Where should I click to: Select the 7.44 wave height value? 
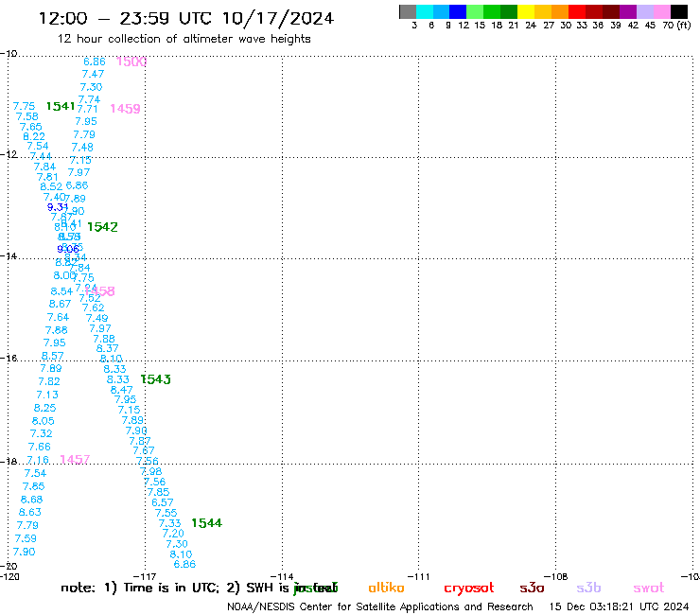[x=41, y=156]
